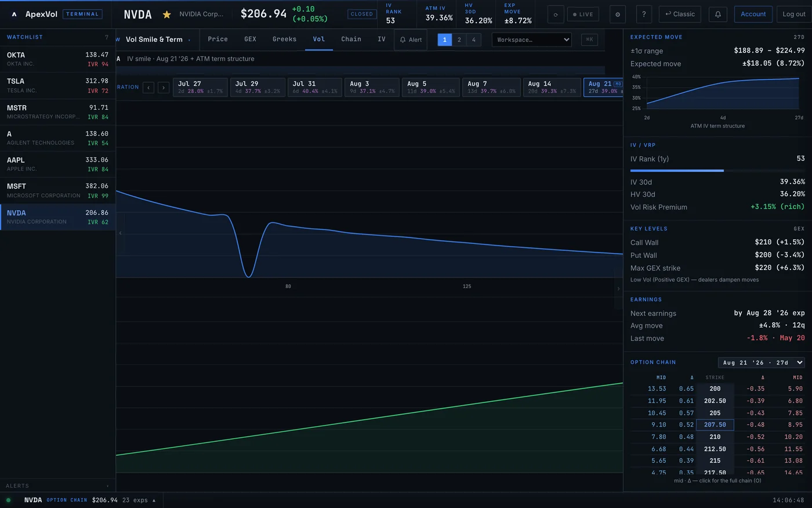
Task: Click the Alert button
Action: [411, 39]
